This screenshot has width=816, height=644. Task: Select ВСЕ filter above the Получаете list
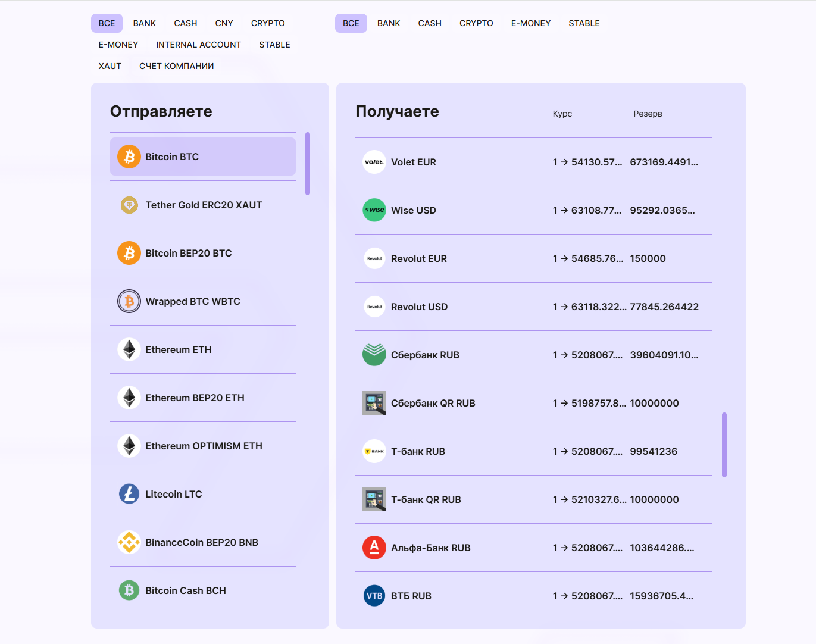click(351, 23)
